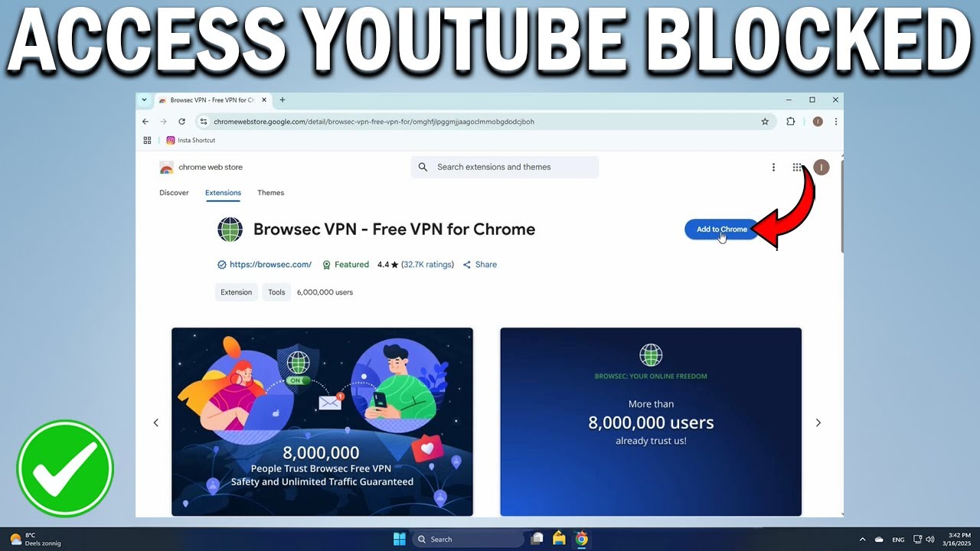Open the 8,000,000 People Trust screenshot
The height and width of the screenshot is (551, 980).
coord(322,422)
